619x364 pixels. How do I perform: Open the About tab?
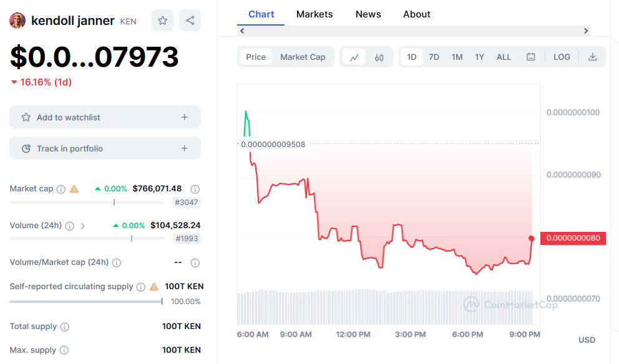(x=416, y=14)
